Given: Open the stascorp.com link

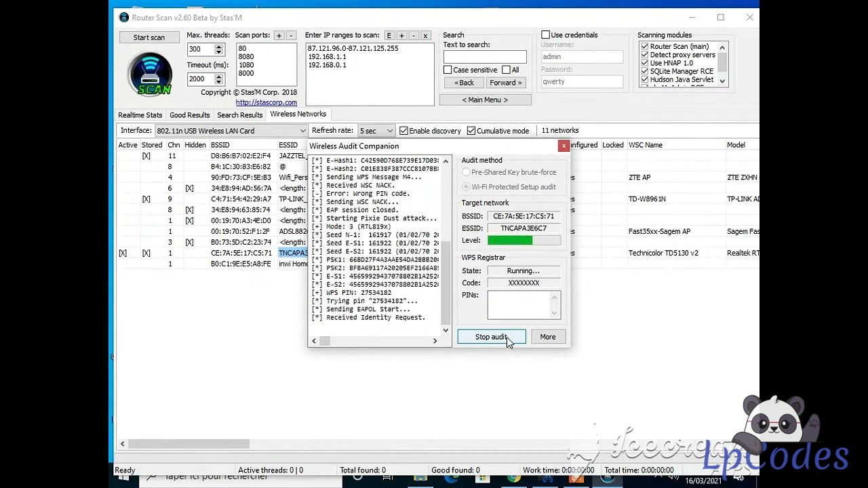Looking at the screenshot, I should pyautogui.click(x=266, y=102).
